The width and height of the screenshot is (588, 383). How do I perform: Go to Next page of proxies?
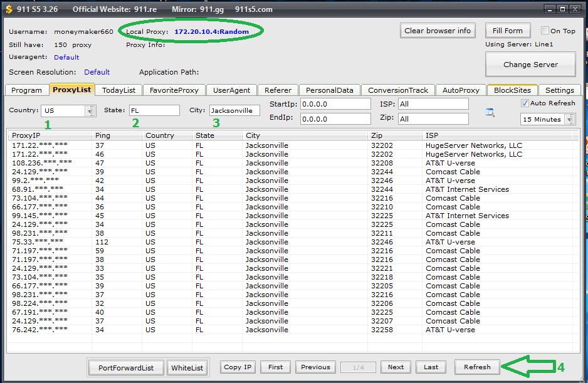point(396,367)
